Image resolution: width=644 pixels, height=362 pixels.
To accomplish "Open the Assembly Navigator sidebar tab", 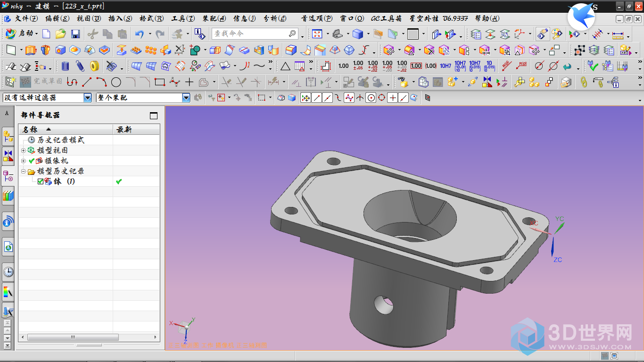I will pos(8,137).
